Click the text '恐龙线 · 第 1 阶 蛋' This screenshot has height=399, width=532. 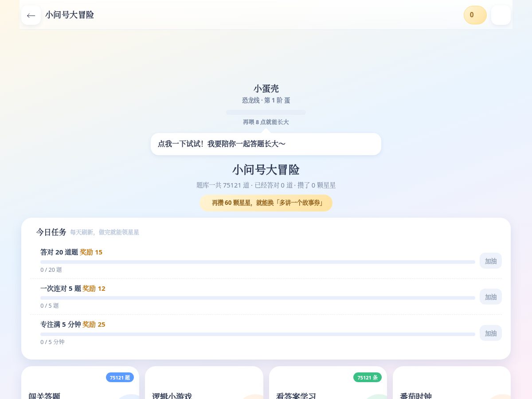[x=266, y=101]
